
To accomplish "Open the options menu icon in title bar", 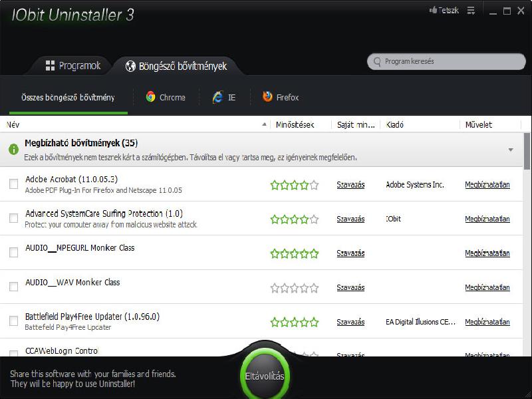I will [x=471, y=11].
